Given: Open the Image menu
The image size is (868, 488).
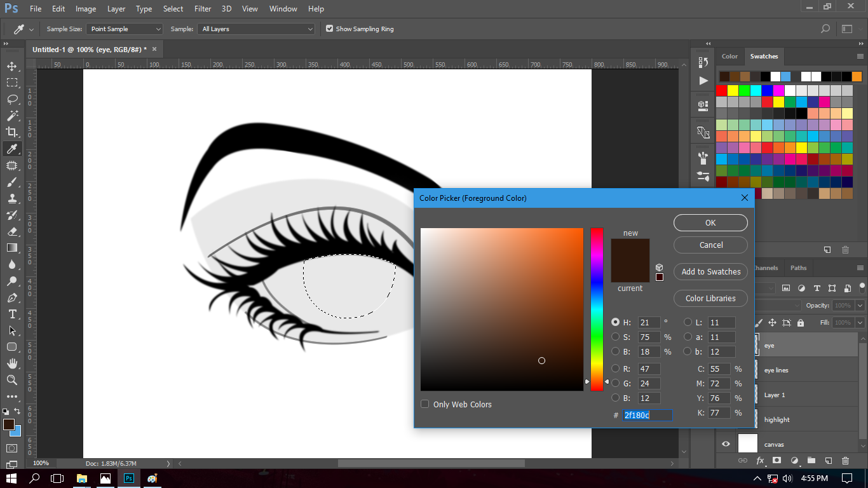Looking at the screenshot, I should tap(86, 9).
